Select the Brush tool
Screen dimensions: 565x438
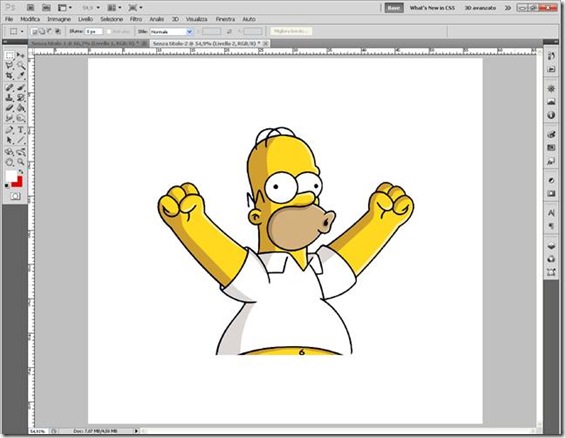pyautogui.click(x=21, y=88)
